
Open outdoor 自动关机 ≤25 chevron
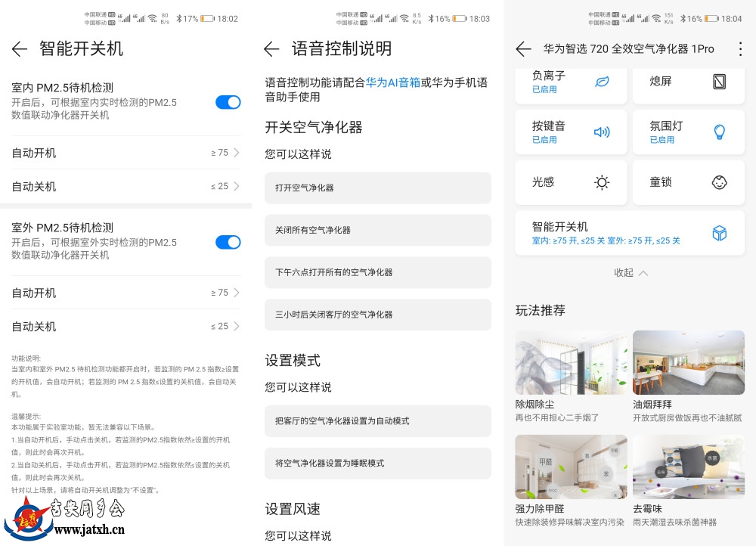(x=236, y=326)
